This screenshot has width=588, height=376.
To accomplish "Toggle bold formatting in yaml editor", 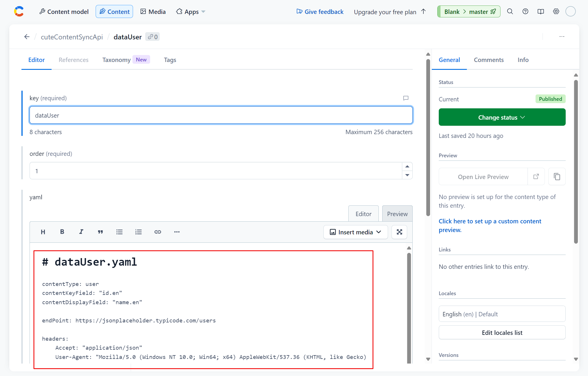I will click(62, 232).
